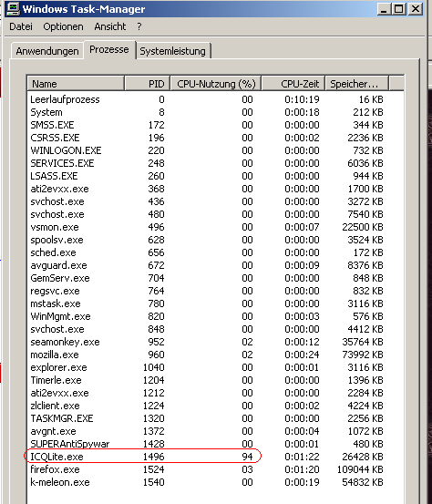Select the ICQLite.exe process row

[x=207, y=457]
